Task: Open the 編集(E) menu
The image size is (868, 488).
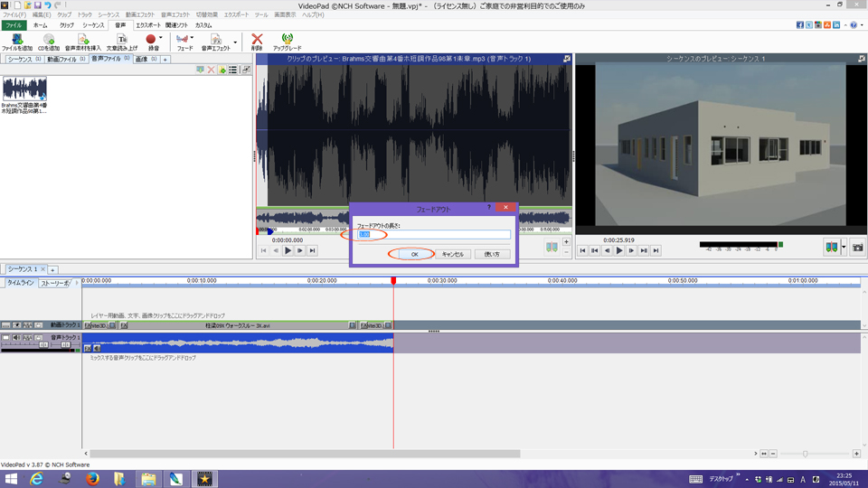Action: (42, 15)
